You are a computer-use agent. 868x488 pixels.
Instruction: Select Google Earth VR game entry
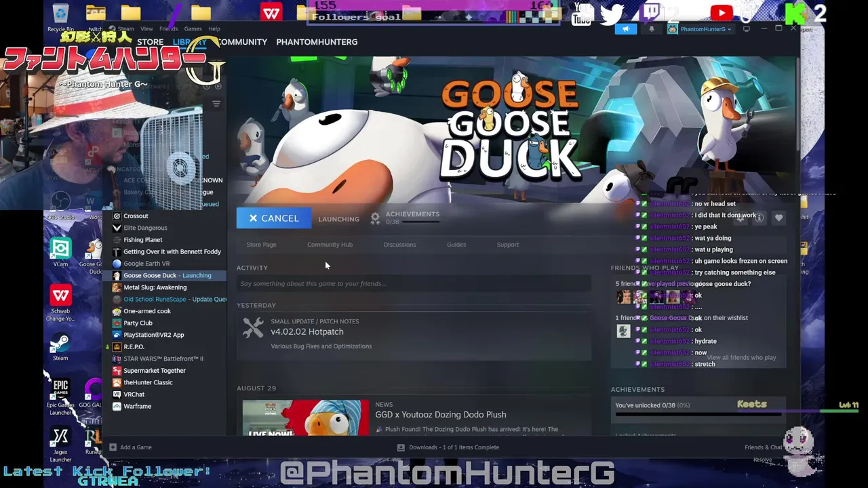pyautogui.click(x=146, y=264)
